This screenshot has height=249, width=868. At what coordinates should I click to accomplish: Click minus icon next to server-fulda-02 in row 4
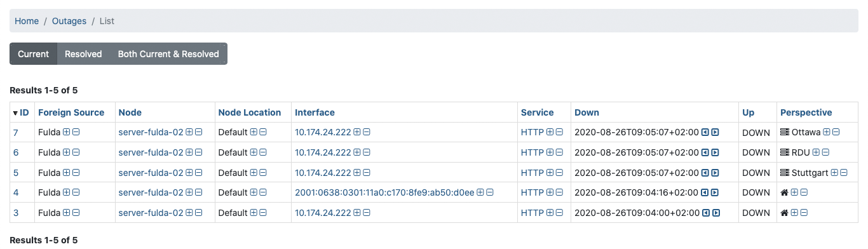point(198,192)
